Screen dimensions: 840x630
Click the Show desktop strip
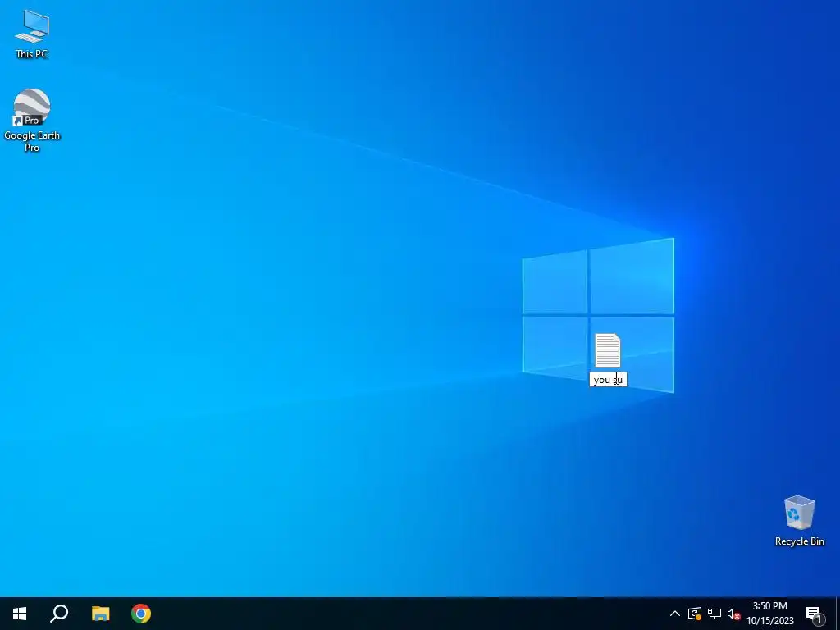pos(838,614)
